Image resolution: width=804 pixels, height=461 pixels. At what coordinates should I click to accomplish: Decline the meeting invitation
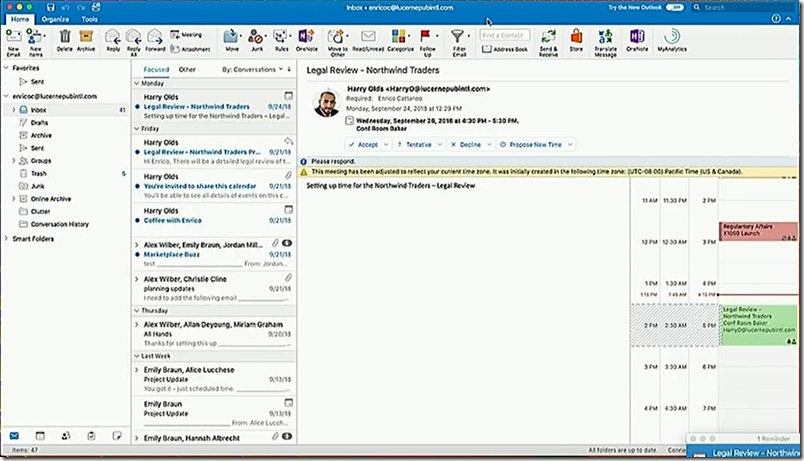[466, 145]
